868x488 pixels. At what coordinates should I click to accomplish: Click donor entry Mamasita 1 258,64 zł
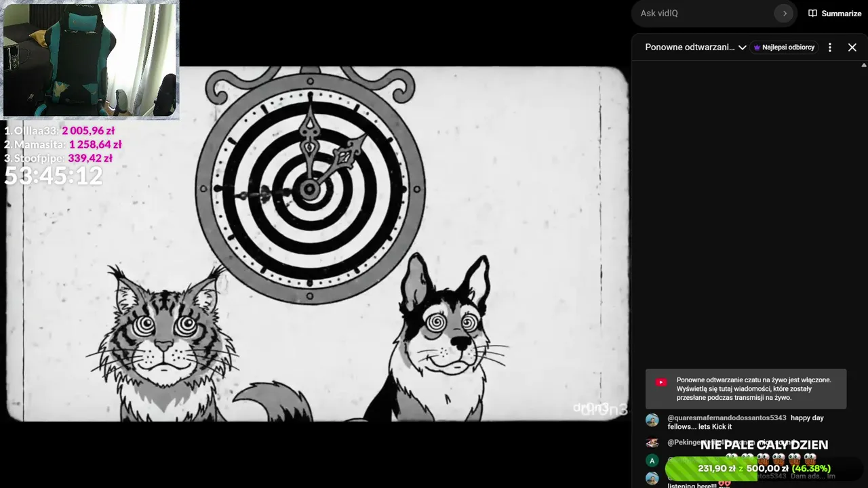(63, 144)
